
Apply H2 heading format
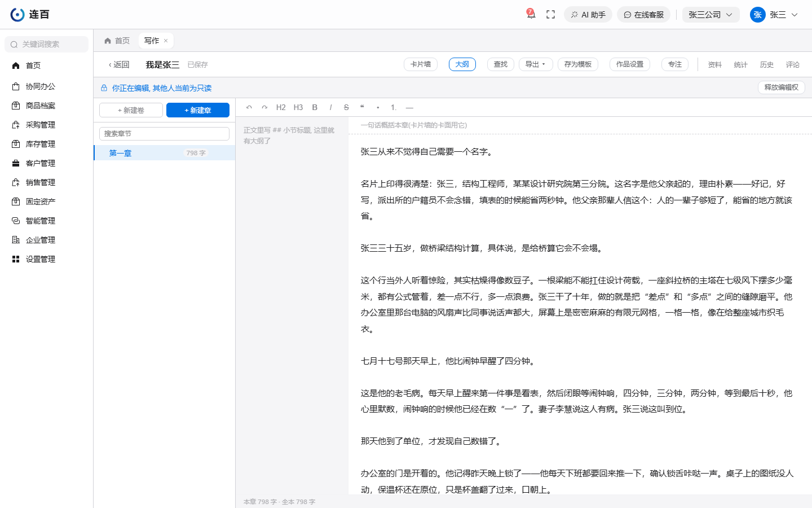281,107
